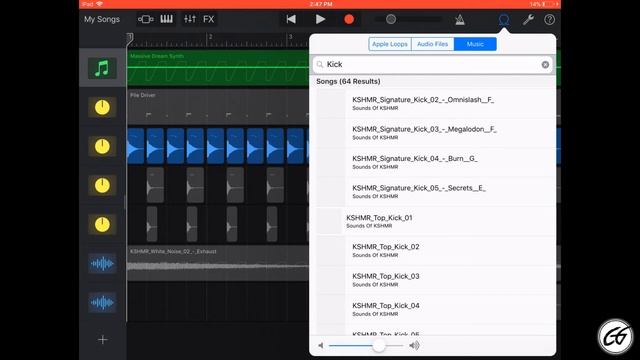Open the keyboard instrument view
The height and width of the screenshot is (360, 640).
(167, 19)
